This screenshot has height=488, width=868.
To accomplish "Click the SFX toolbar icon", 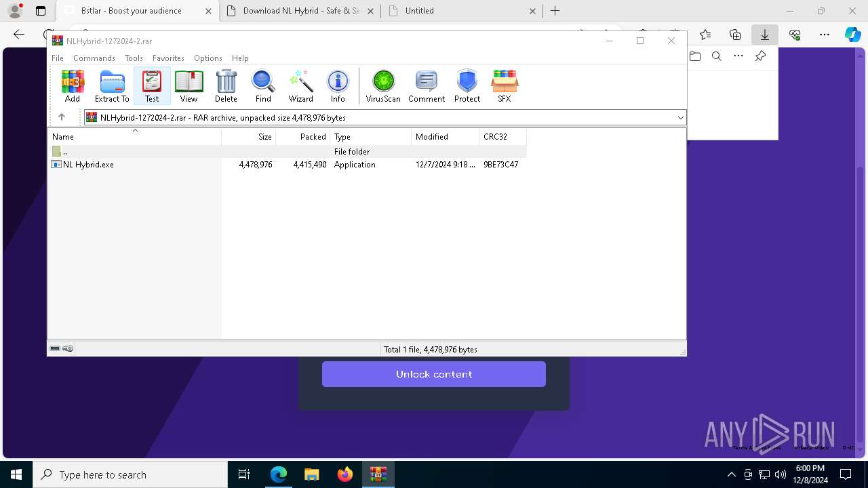I will 504,86.
